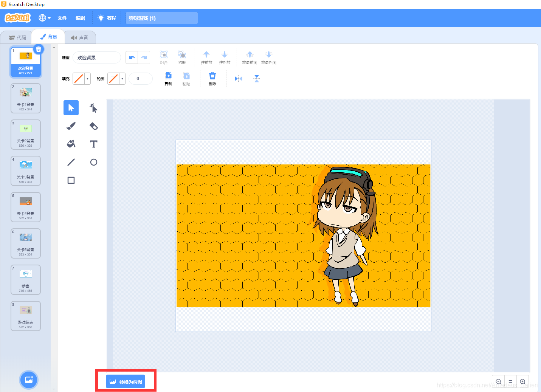Click the Back (放最后面) icon
This screenshot has width=541, height=392.
pyautogui.click(x=268, y=57)
